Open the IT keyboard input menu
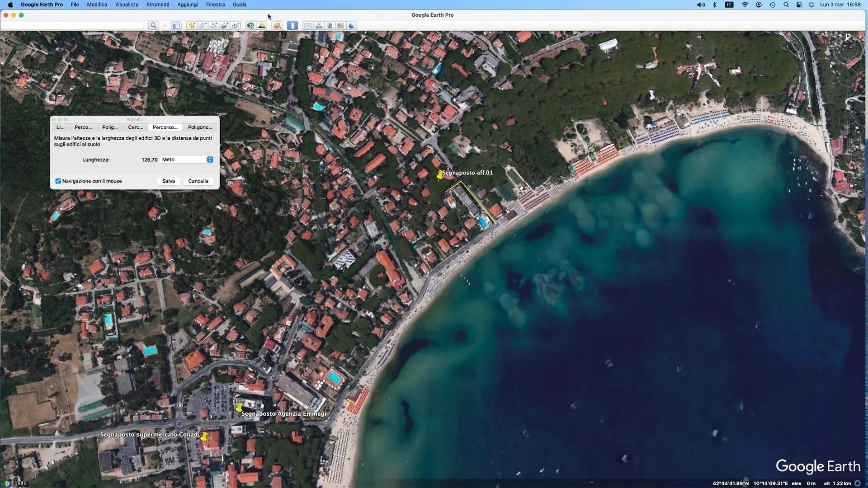This screenshot has height=488, width=868. click(729, 5)
